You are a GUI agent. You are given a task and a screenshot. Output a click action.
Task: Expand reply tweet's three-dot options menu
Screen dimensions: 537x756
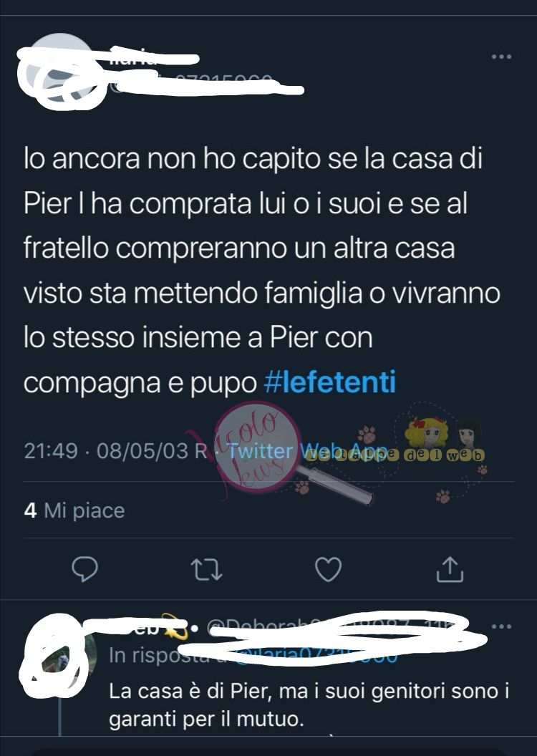point(501,627)
